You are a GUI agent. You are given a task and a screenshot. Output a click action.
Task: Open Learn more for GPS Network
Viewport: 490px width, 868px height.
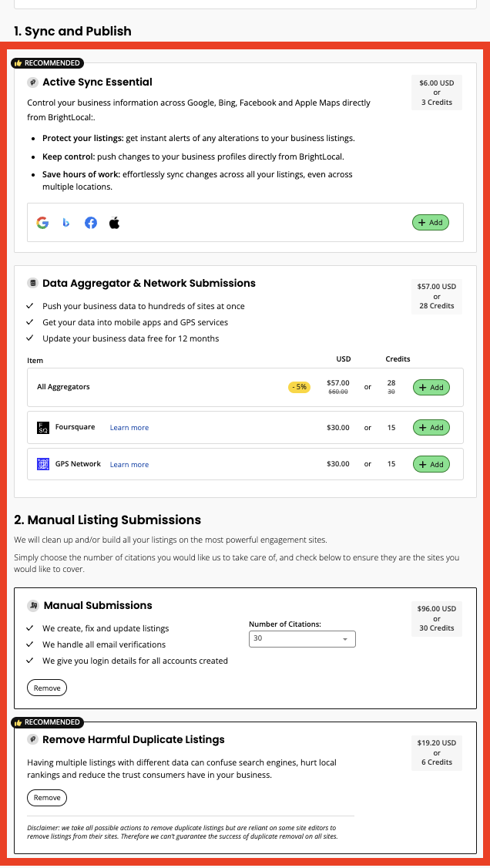(129, 464)
